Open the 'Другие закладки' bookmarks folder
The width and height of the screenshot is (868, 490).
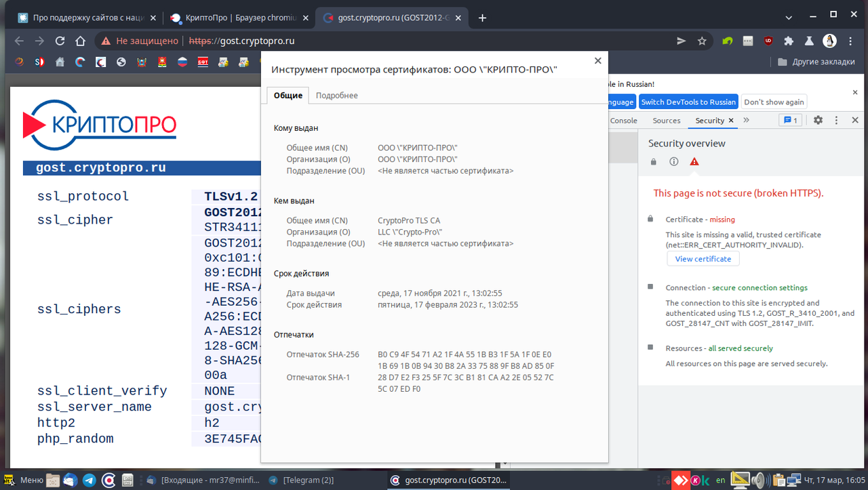816,62
